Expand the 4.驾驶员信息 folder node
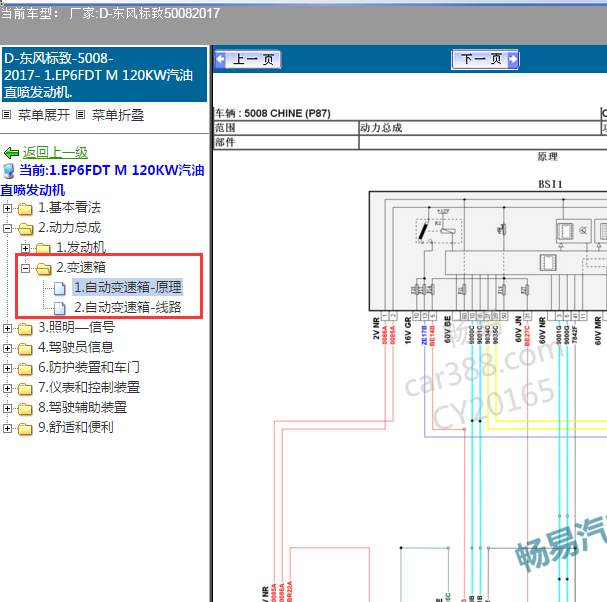Image resolution: width=607 pixels, height=602 pixels. 7,348
